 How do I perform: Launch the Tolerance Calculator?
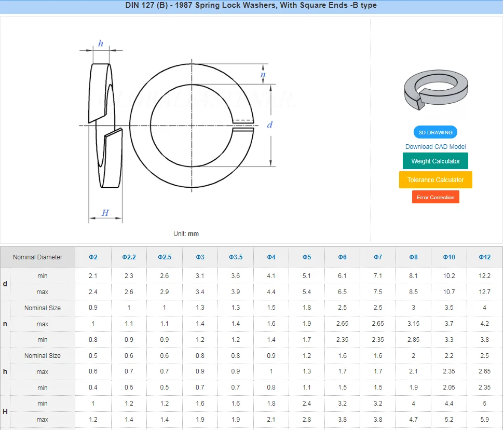[435, 180]
